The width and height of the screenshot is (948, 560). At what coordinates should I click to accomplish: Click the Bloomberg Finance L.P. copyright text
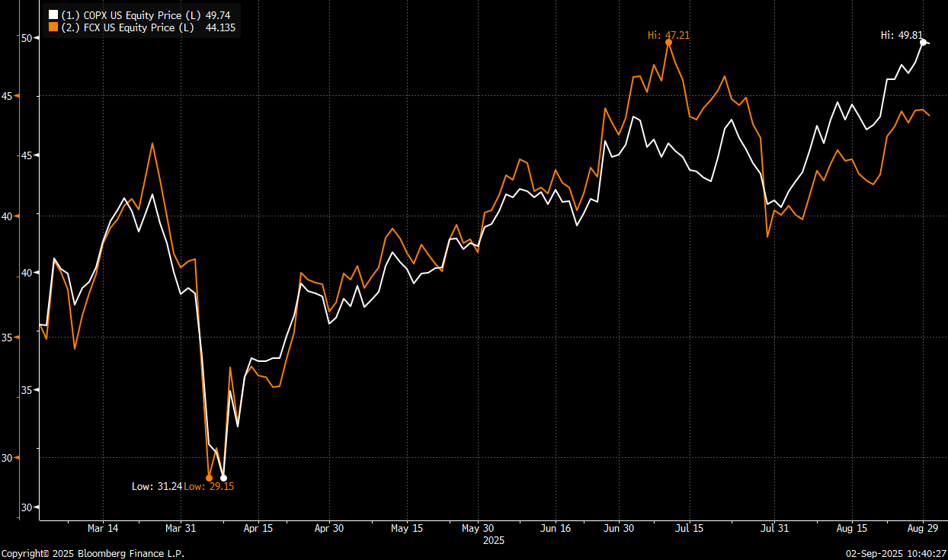coord(92,553)
